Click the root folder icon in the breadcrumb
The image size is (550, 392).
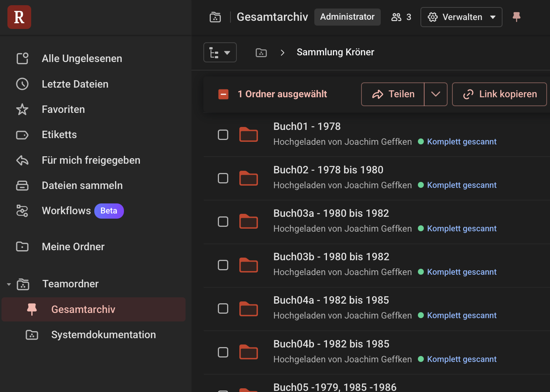(261, 52)
